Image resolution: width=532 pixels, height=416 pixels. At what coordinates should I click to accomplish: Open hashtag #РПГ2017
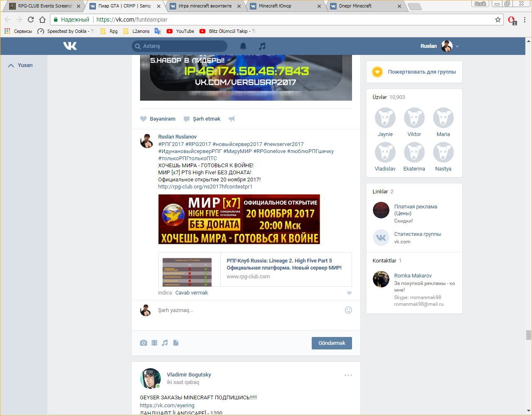171,144
